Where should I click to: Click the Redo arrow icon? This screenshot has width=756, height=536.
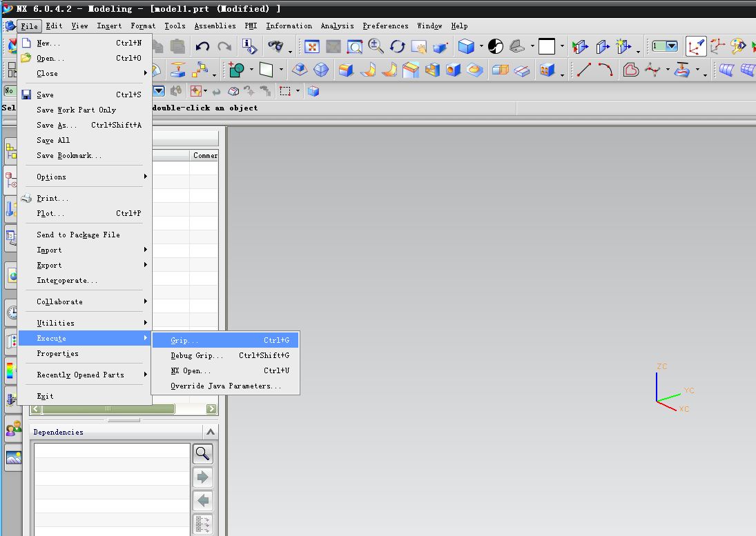[x=224, y=47]
